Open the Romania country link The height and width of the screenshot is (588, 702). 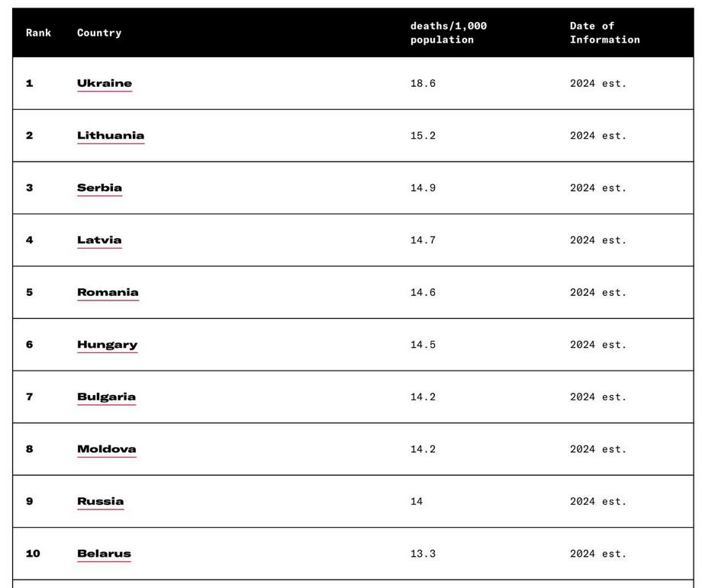[x=108, y=292]
